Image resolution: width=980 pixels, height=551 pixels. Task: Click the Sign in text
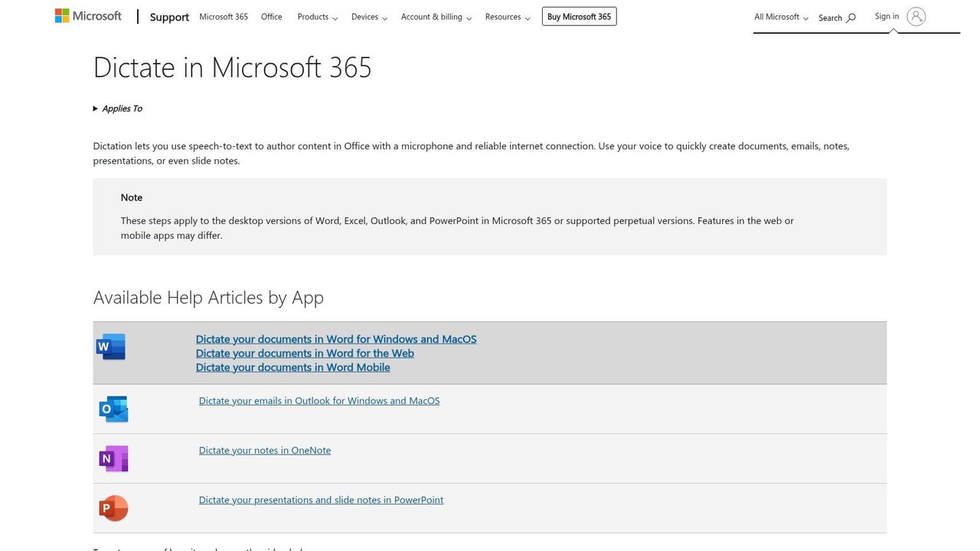(887, 16)
